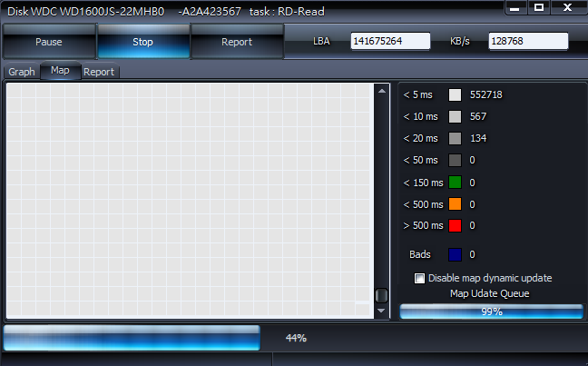Click the map scrollbar up arrow
This screenshot has width=588, height=366.
(x=382, y=91)
